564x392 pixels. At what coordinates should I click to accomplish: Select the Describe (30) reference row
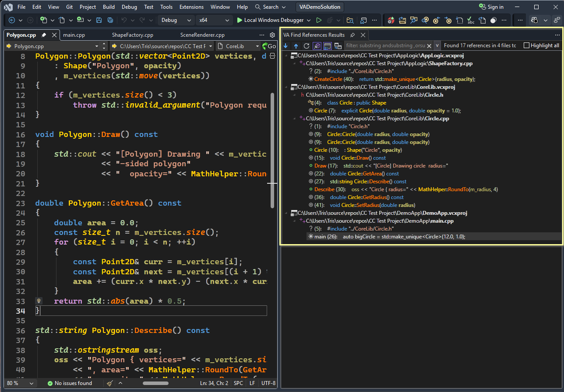[403, 189]
